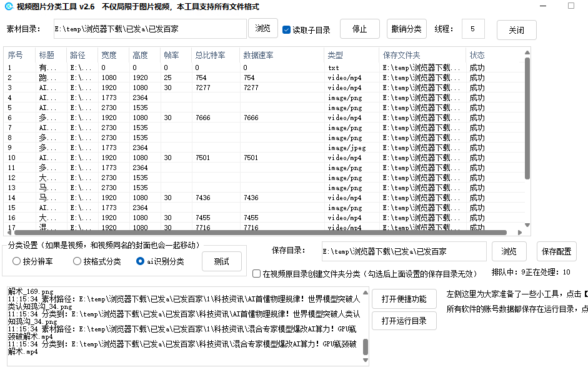The height and width of the screenshot is (367, 588).
Task: Click the app icon in title bar
Action: [x=9, y=6]
